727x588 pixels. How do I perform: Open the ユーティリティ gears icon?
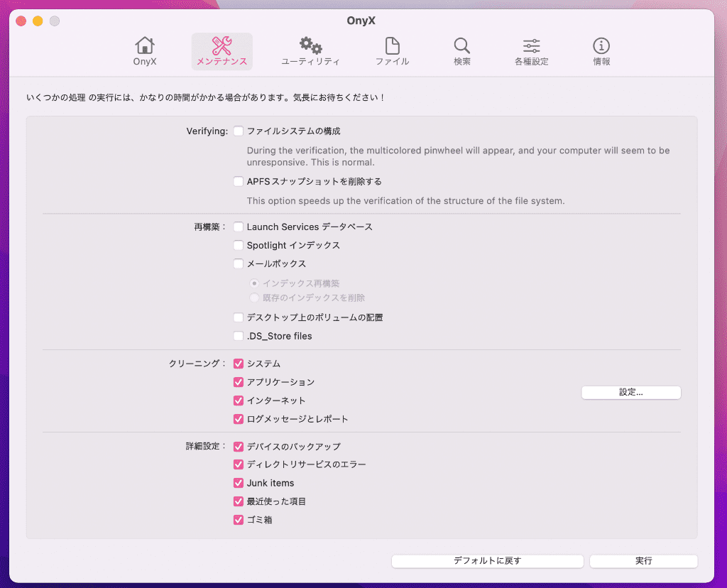click(x=310, y=51)
